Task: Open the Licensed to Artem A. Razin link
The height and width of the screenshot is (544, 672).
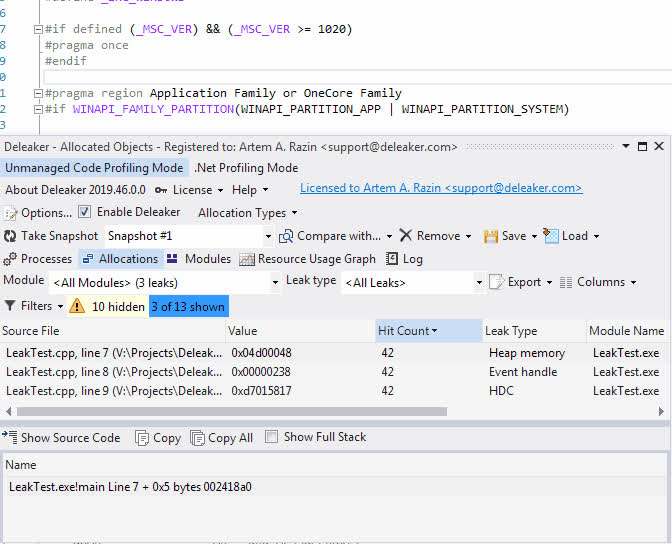Action: click(x=441, y=188)
